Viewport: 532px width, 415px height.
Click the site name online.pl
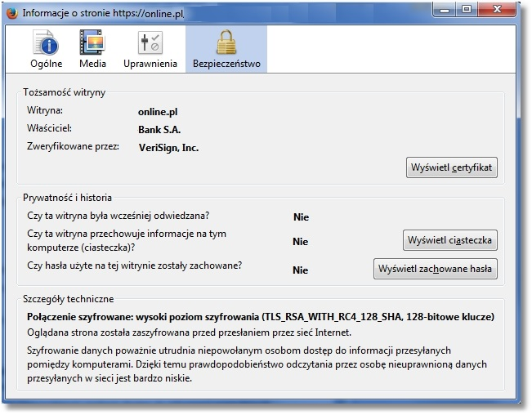coord(158,112)
